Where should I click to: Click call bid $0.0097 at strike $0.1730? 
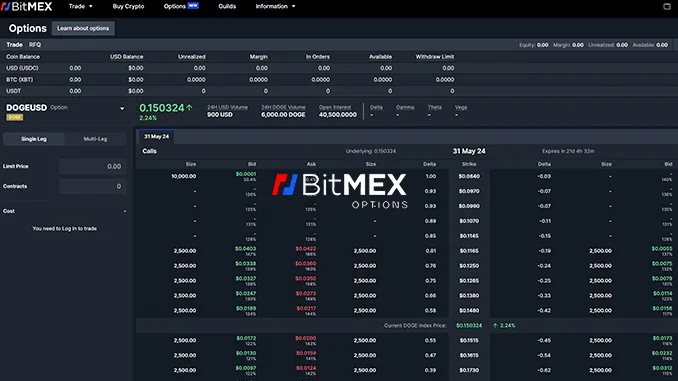[246, 368]
